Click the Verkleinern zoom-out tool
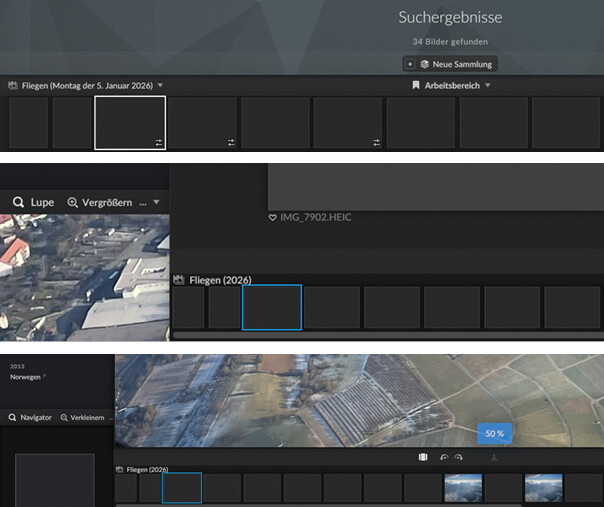604x507 pixels. (x=85, y=417)
